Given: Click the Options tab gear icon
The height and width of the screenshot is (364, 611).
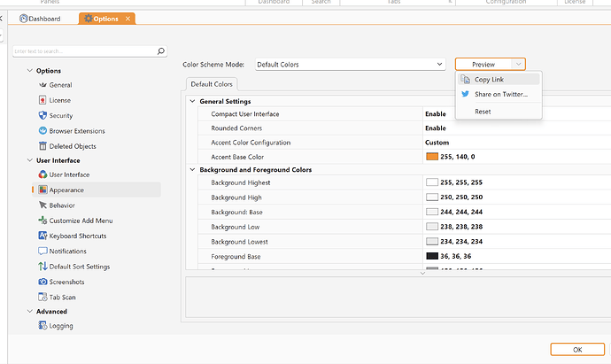Looking at the screenshot, I should [x=89, y=19].
